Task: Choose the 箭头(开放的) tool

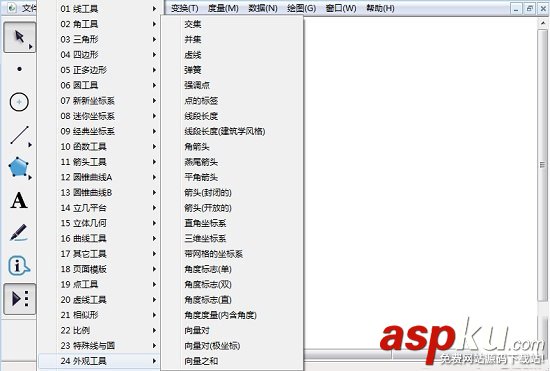Action: tap(232, 208)
